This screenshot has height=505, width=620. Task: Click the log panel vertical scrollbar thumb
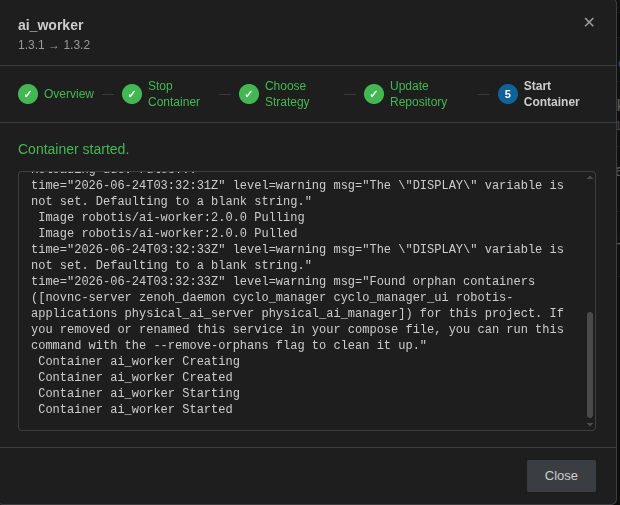pyautogui.click(x=590, y=365)
